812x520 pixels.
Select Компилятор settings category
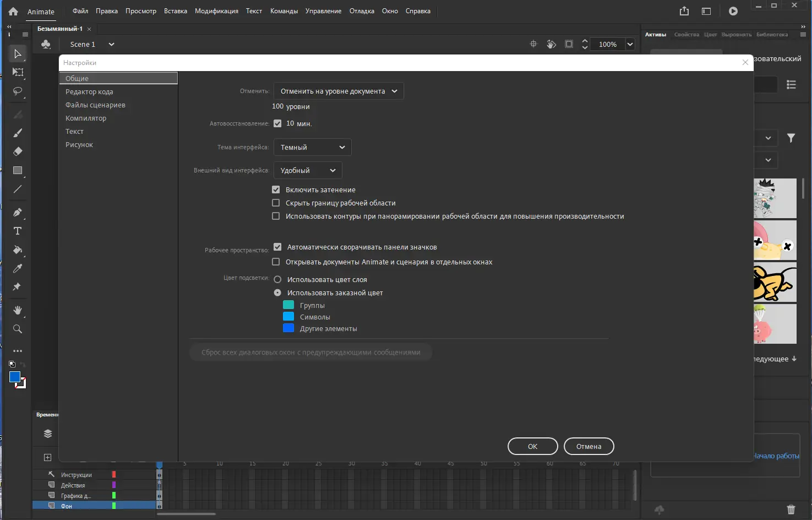(118, 118)
